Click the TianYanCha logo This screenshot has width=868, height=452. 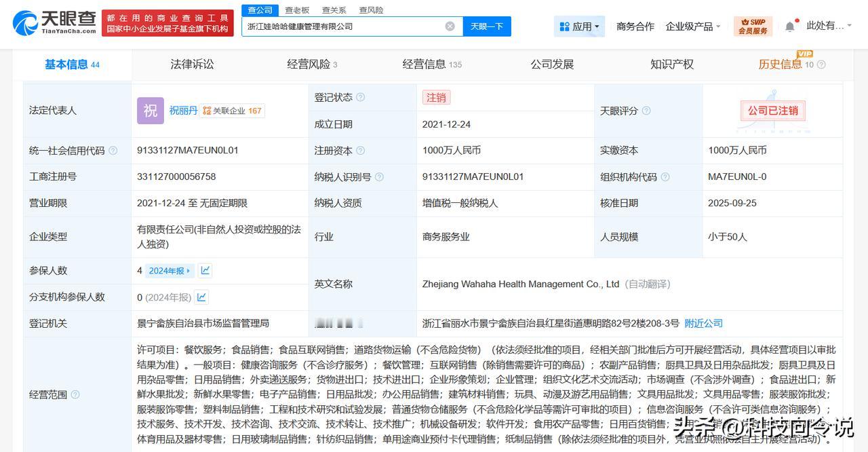54,24
